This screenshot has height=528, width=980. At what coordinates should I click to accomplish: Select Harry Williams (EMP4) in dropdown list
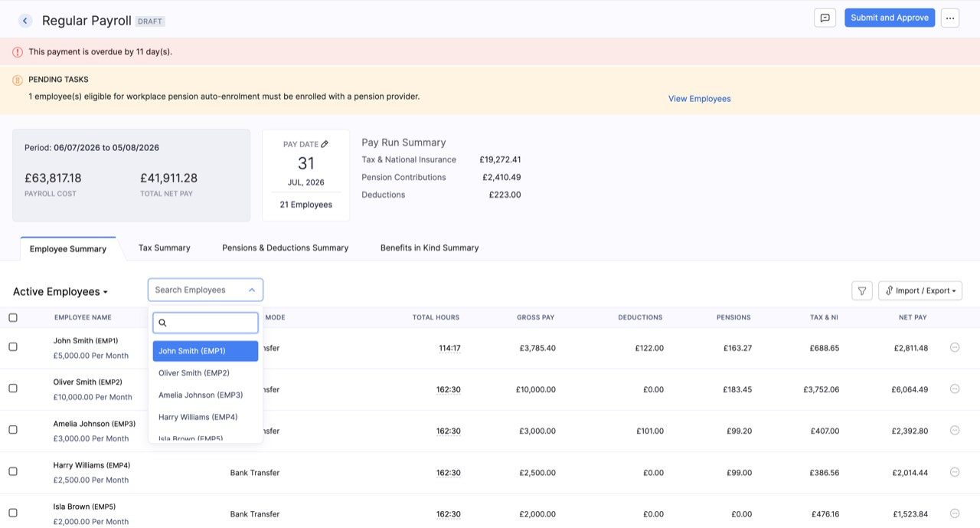click(x=205, y=418)
